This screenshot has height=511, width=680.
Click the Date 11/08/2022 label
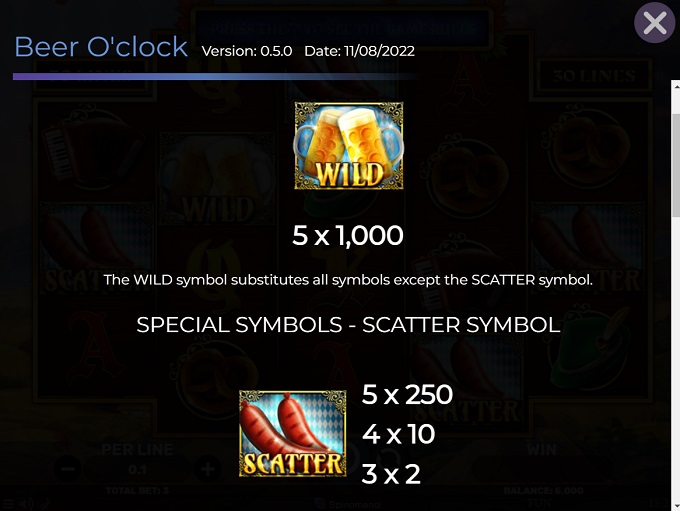click(x=360, y=51)
